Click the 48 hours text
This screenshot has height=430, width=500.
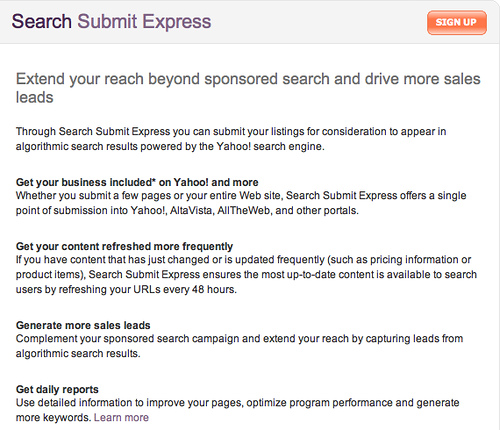pos(214,289)
